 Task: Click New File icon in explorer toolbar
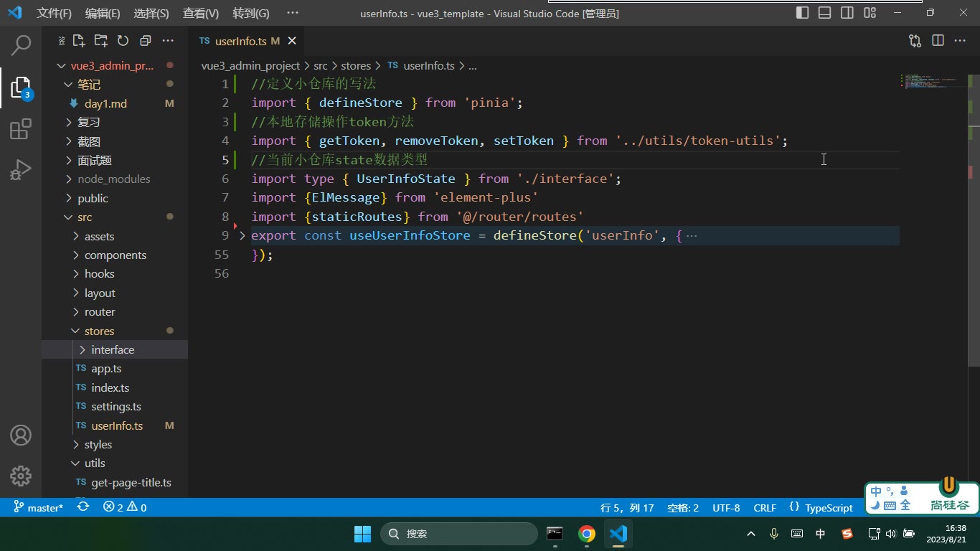tap(79, 41)
